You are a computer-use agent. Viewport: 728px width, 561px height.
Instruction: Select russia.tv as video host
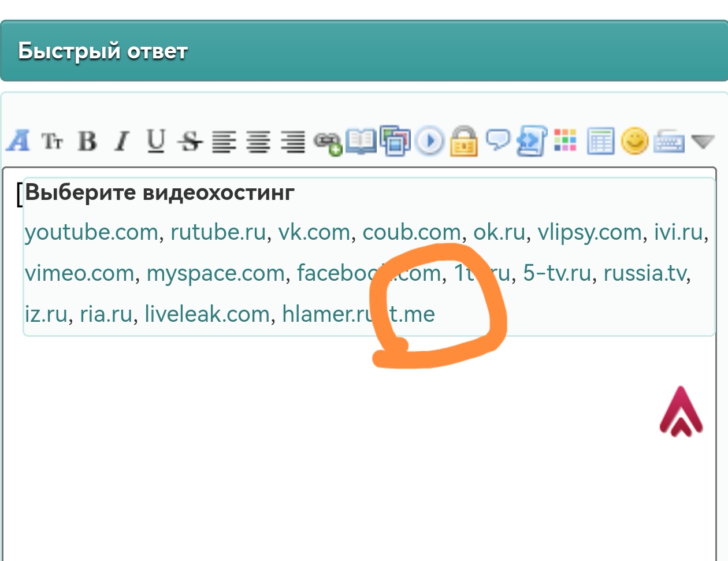[x=645, y=273]
